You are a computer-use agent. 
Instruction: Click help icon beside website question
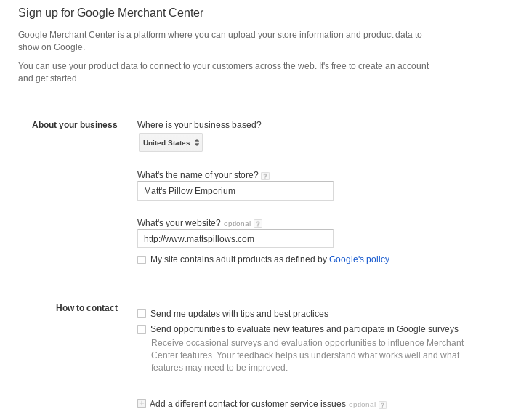pos(258,224)
